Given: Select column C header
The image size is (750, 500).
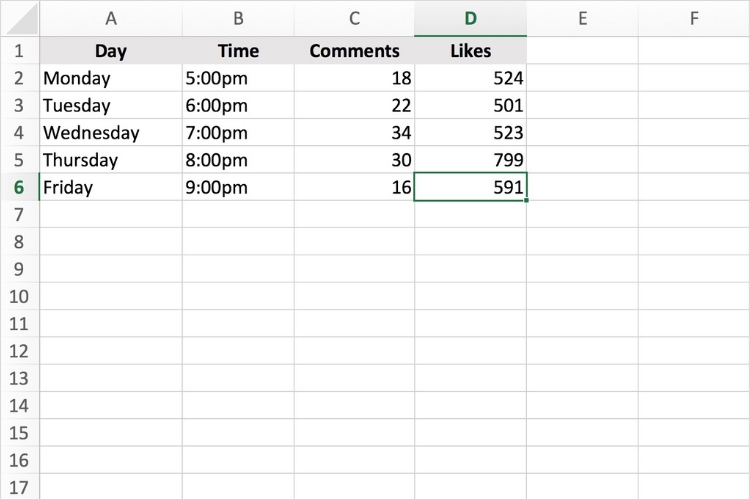Looking at the screenshot, I should [x=354, y=19].
